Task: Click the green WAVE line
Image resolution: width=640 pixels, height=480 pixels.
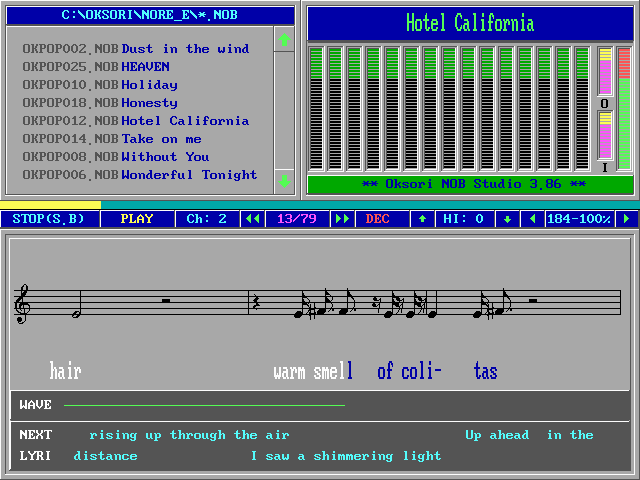Action: point(204,405)
